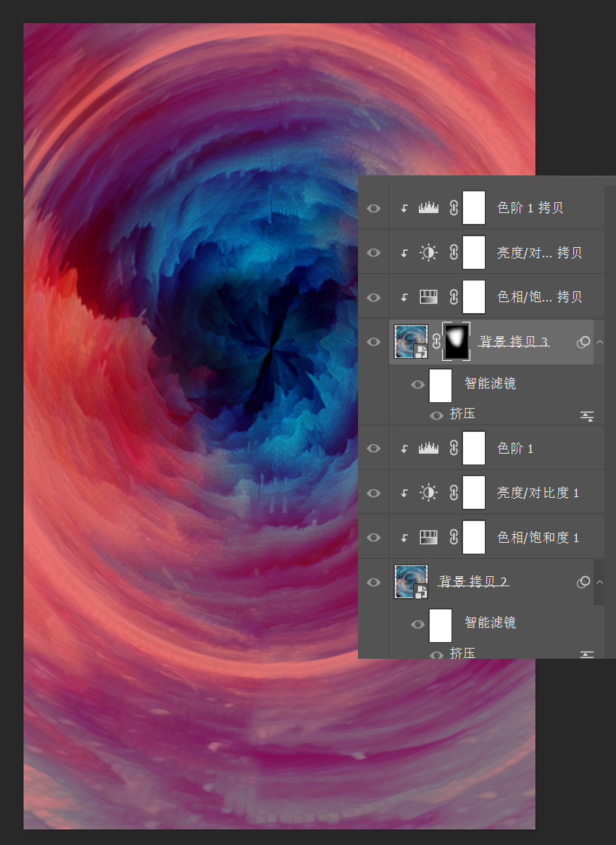Click clipping arrow icon on 色阶 1
Viewport: 616px width, 845px height.
click(404, 449)
